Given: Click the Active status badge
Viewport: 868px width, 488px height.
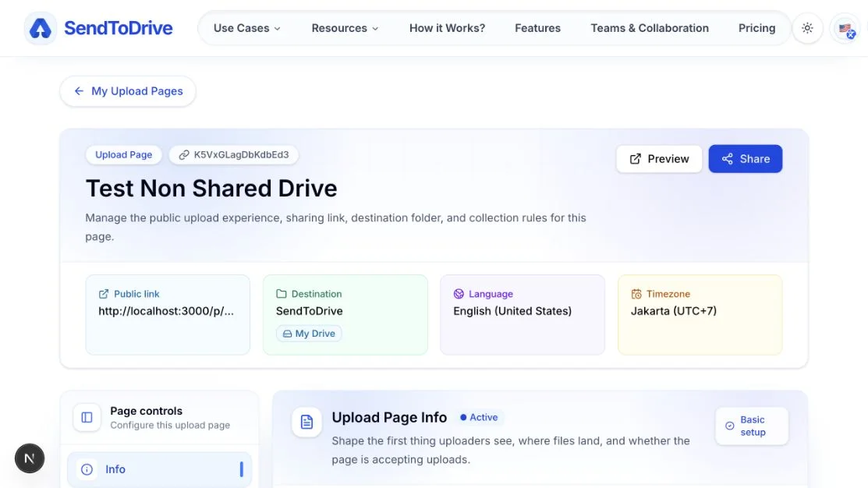Looking at the screenshot, I should (x=479, y=417).
